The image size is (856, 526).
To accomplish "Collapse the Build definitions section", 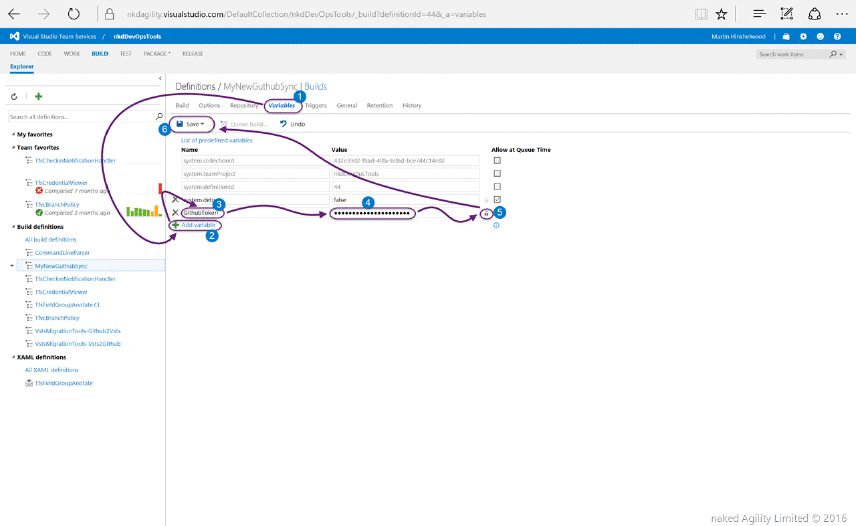I will point(13,226).
